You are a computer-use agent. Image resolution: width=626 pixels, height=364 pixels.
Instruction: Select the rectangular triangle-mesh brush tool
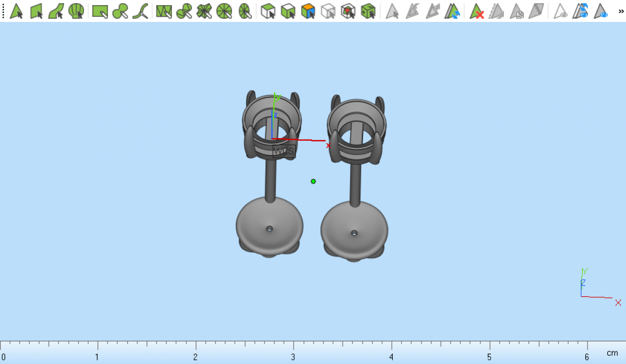pos(164,11)
